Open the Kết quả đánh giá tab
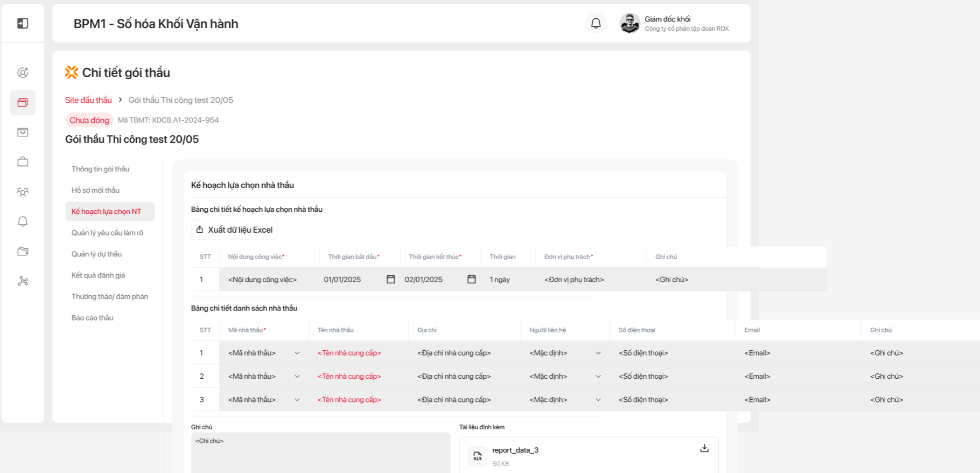 coord(99,275)
